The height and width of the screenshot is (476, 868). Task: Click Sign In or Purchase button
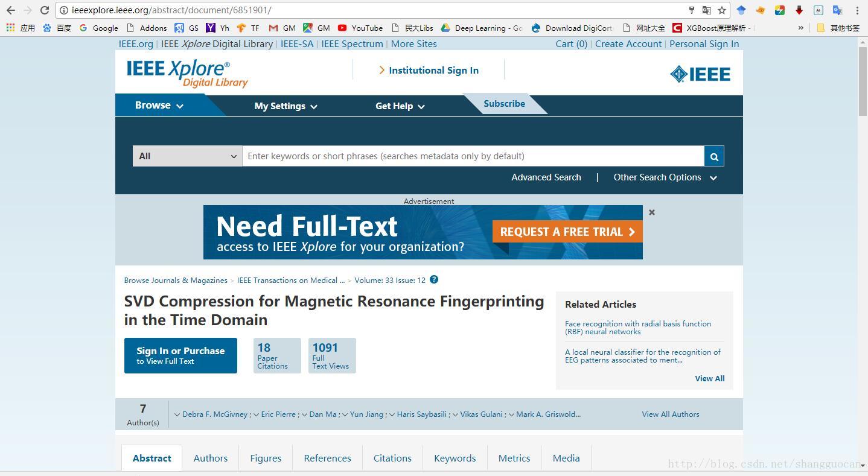[x=180, y=355]
